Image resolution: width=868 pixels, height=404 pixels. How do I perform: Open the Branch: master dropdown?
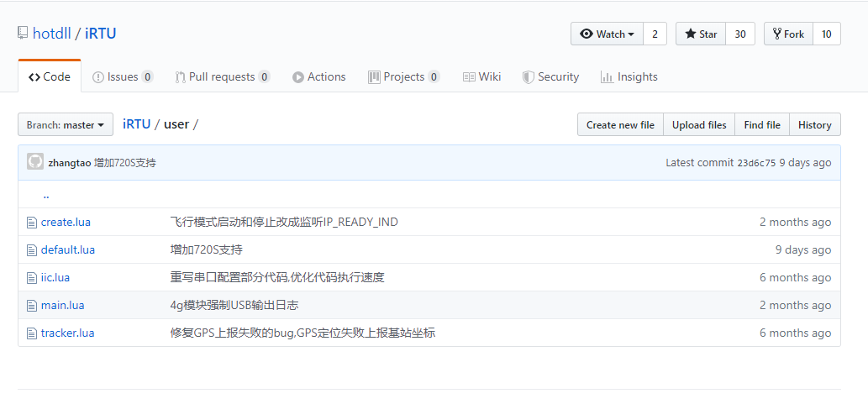point(66,124)
